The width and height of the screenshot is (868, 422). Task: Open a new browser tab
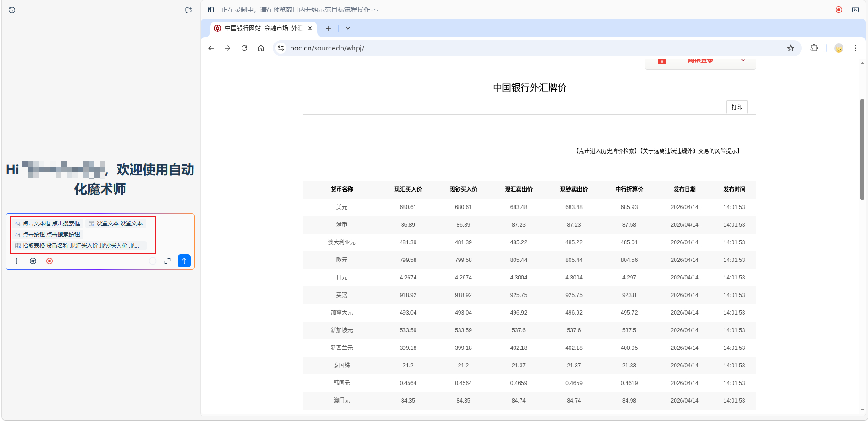click(329, 28)
